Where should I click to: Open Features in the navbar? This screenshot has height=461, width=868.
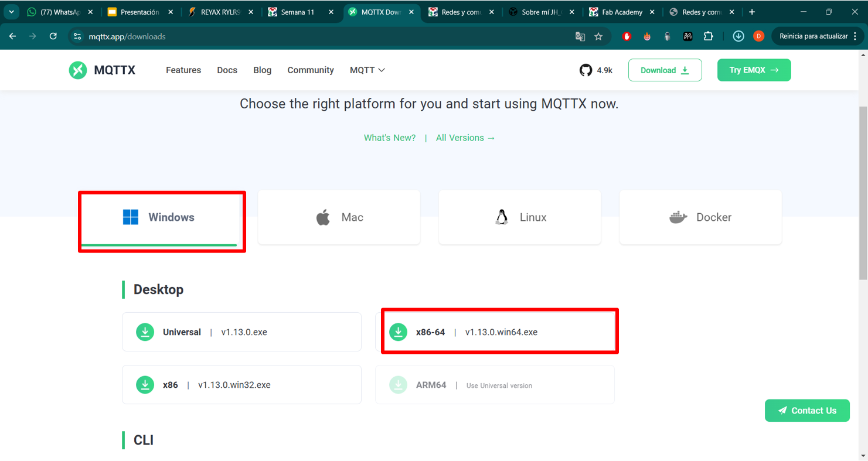tap(183, 70)
